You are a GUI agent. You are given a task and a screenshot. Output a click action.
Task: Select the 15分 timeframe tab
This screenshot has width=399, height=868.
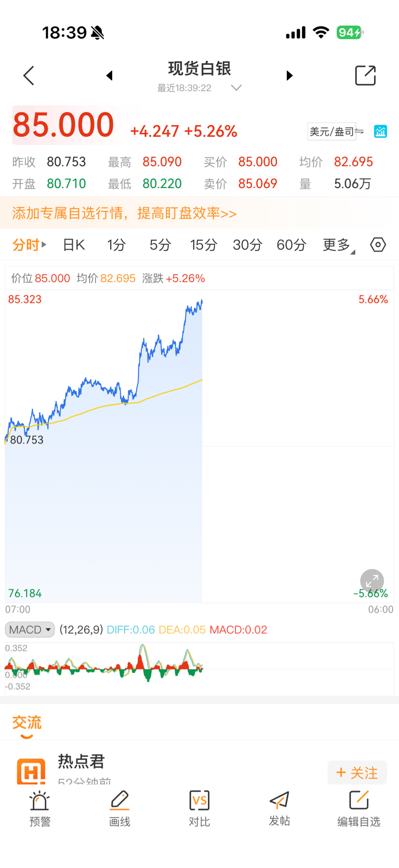pyautogui.click(x=203, y=245)
